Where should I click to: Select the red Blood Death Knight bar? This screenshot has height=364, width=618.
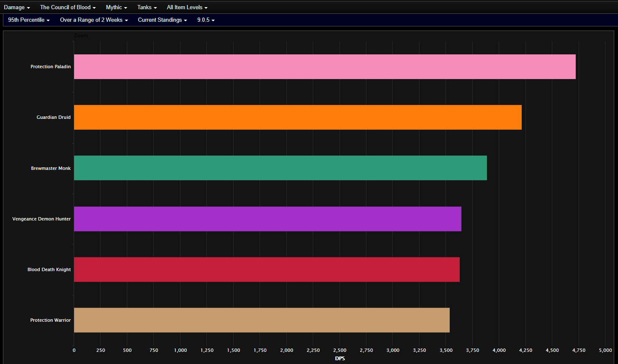(x=267, y=269)
